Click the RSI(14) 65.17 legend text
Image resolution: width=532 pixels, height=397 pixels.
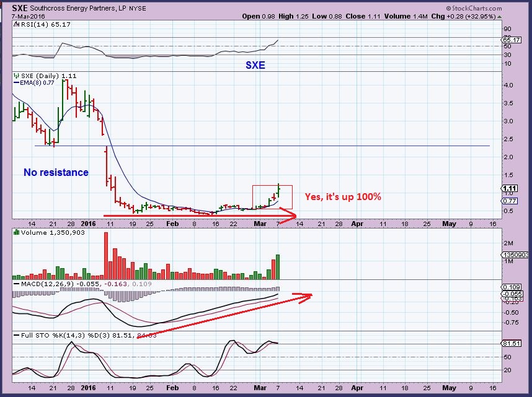coord(46,24)
